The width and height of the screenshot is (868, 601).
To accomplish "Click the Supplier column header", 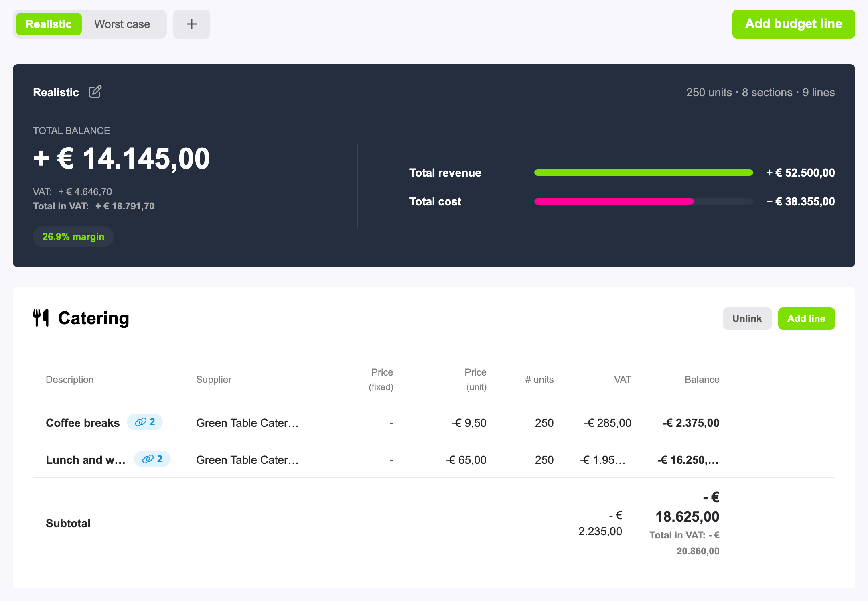I will 214,379.
